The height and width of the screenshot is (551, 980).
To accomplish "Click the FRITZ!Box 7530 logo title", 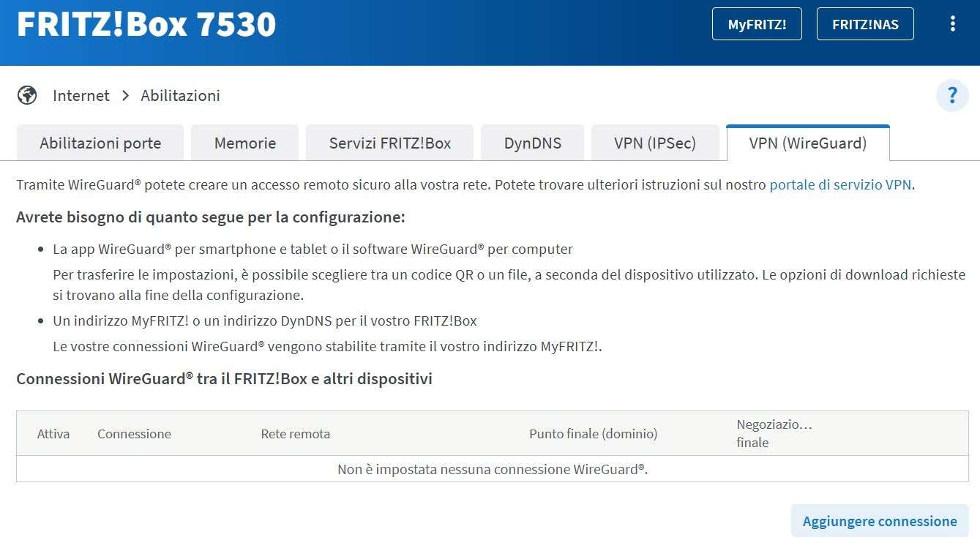I will tap(146, 25).
